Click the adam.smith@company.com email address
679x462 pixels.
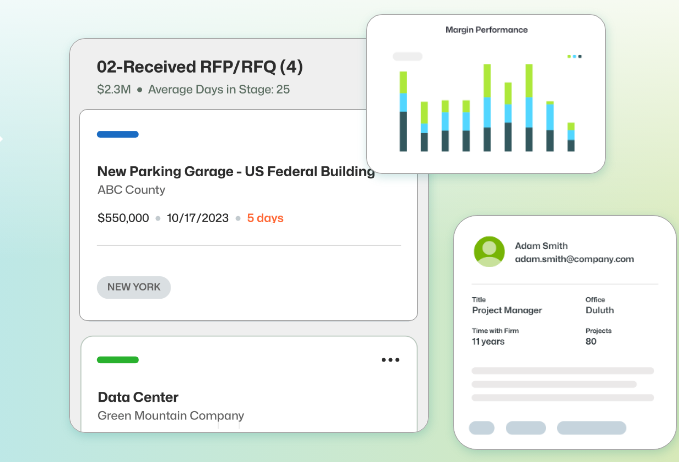pyautogui.click(x=574, y=259)
